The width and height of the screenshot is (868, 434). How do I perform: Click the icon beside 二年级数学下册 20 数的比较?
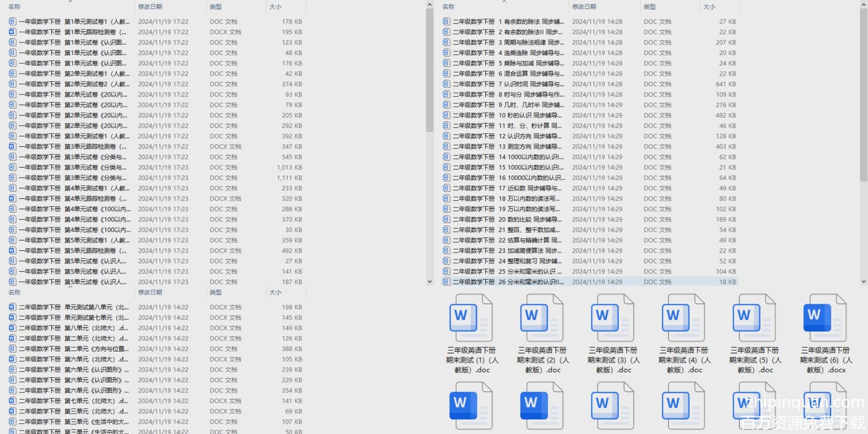click(446, 219)
